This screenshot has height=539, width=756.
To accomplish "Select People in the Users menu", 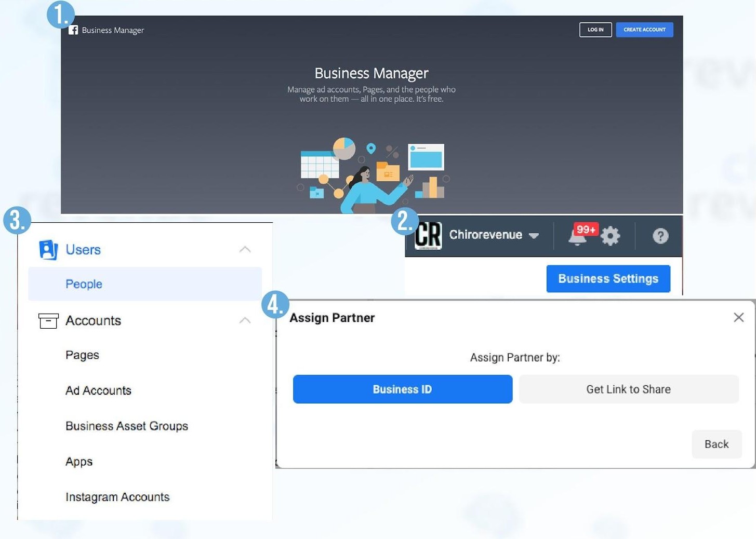I will point(84,284).
